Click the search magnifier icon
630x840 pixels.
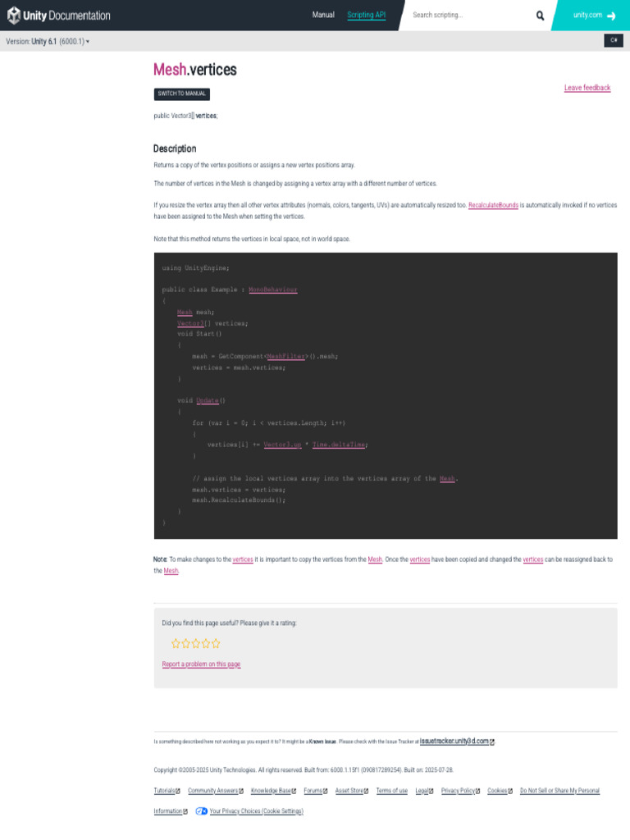coord(540,16)
